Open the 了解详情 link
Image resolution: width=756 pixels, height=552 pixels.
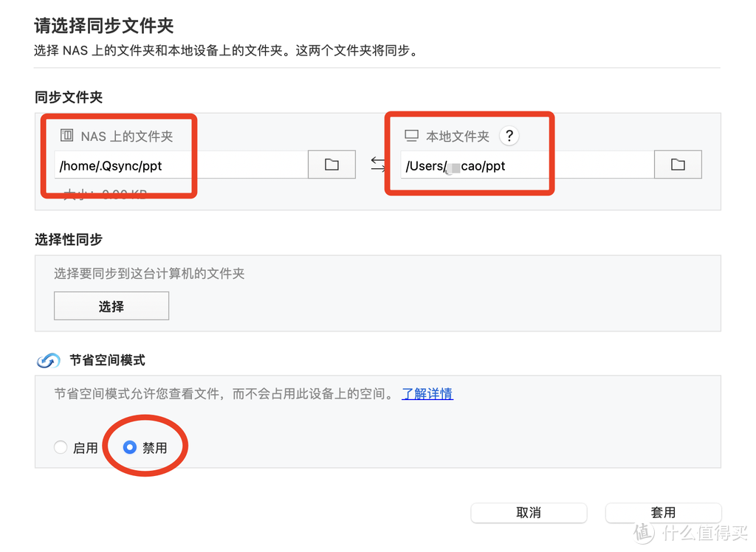click(427, 393)
